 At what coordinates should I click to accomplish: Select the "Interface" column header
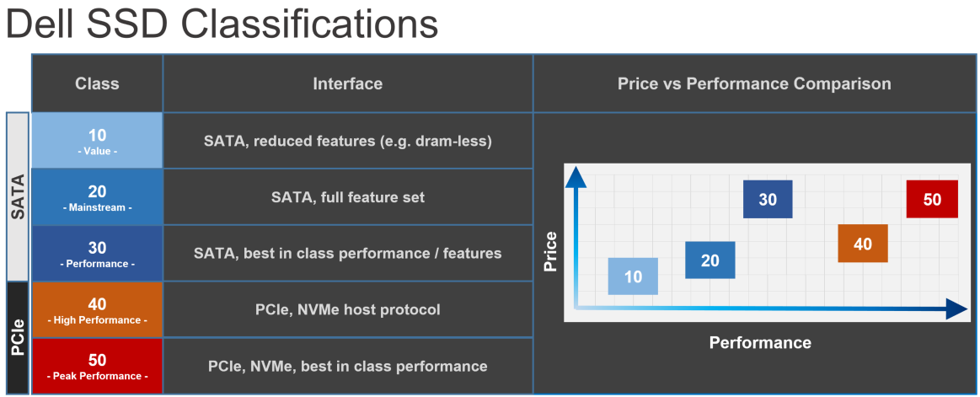tap(347, 83)
